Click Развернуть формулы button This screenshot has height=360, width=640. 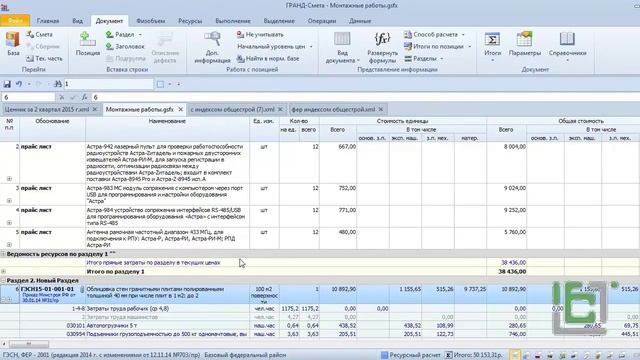click(382, 47)
